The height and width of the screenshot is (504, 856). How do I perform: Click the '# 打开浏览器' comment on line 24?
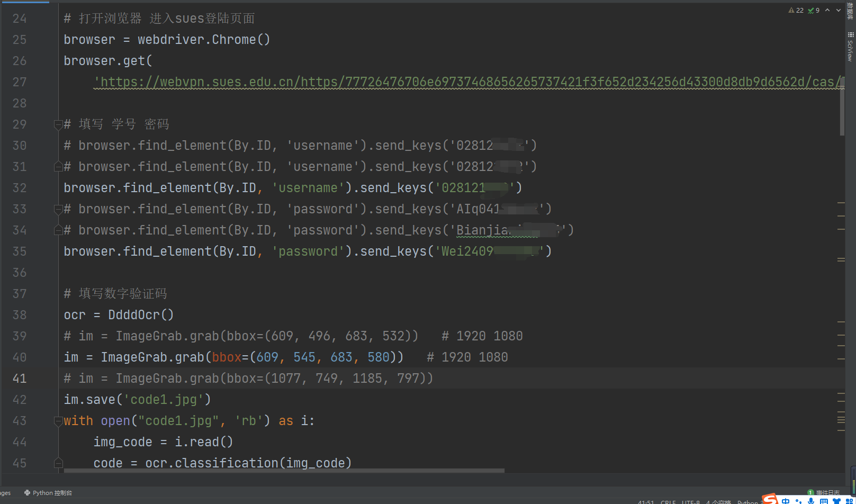[103, 19]
